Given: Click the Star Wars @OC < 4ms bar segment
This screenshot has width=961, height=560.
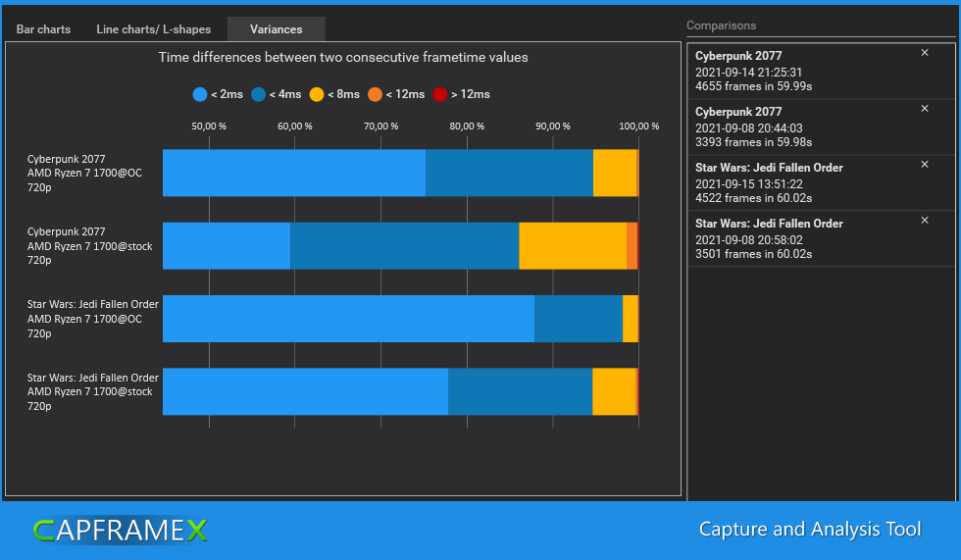Looking at the screenshot, I should 579,319.
